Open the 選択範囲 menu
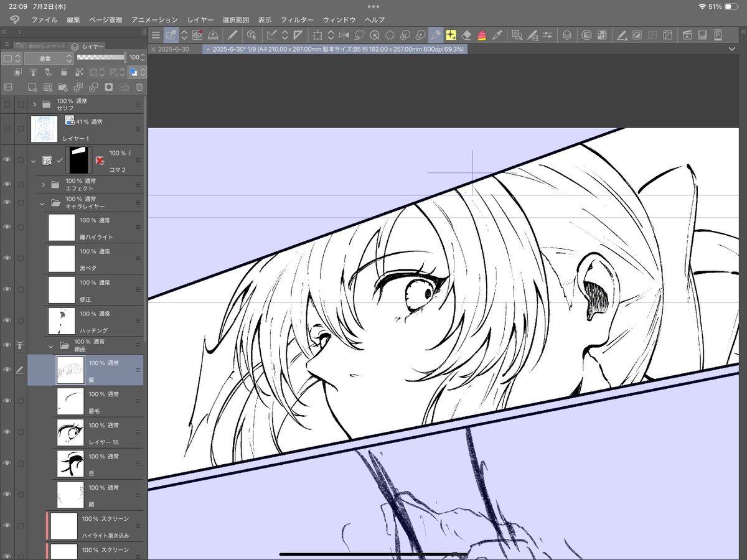 [x=236, y=20]
